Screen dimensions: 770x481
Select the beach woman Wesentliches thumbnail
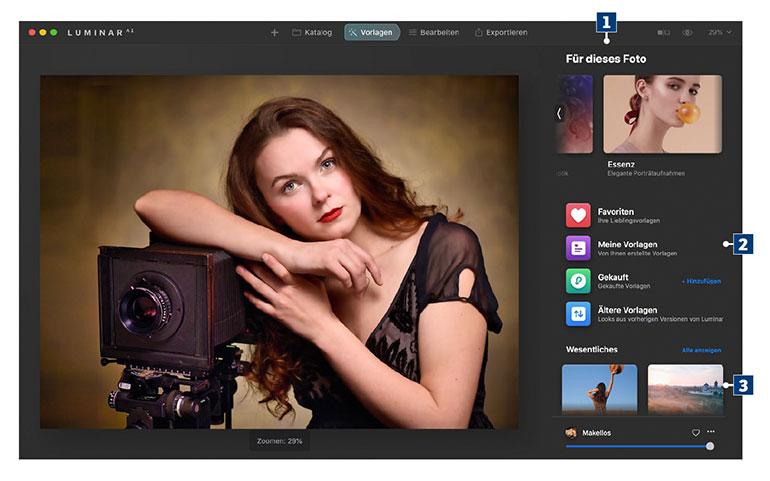600,389
